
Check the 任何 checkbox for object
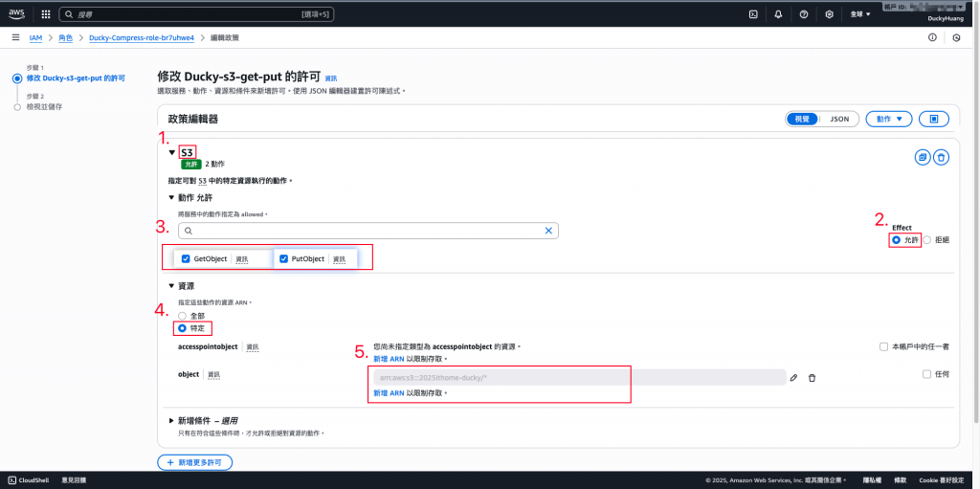(x=926, y=374)
